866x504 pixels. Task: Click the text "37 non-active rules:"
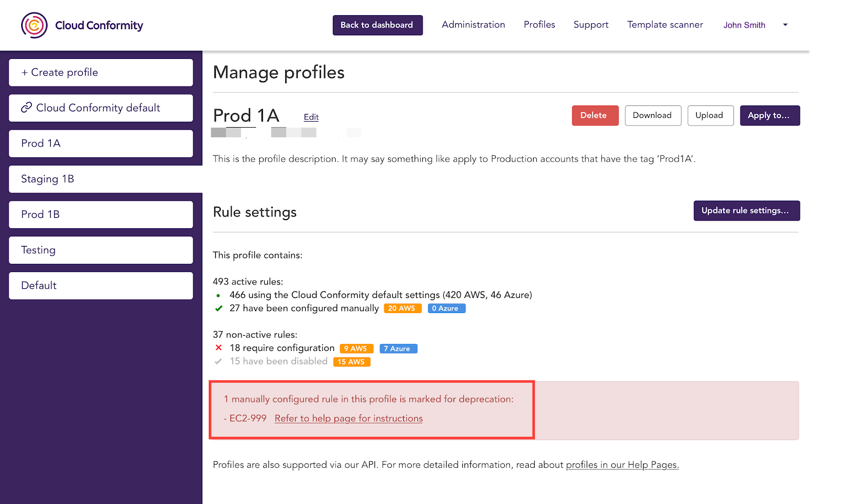255,335
